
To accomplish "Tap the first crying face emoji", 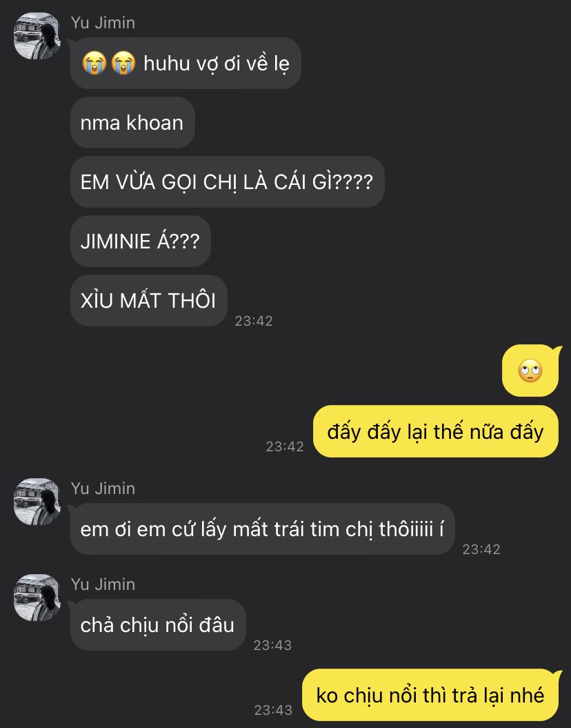I will click(94, 63).
